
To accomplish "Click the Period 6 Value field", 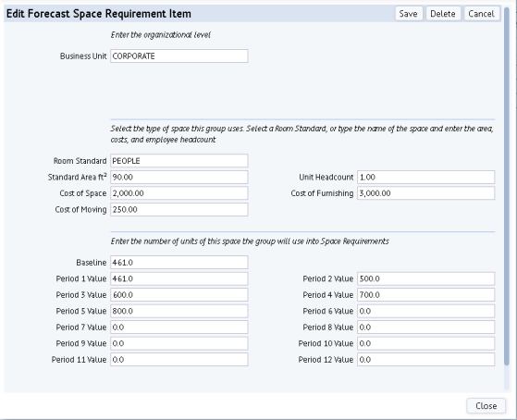I will (x=426, y=311).
